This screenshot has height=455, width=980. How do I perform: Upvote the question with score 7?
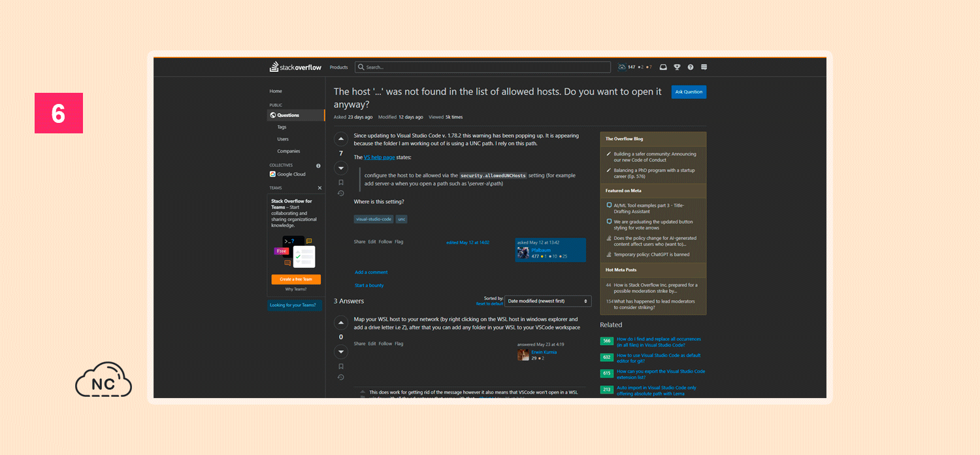[x=340, y=139]
